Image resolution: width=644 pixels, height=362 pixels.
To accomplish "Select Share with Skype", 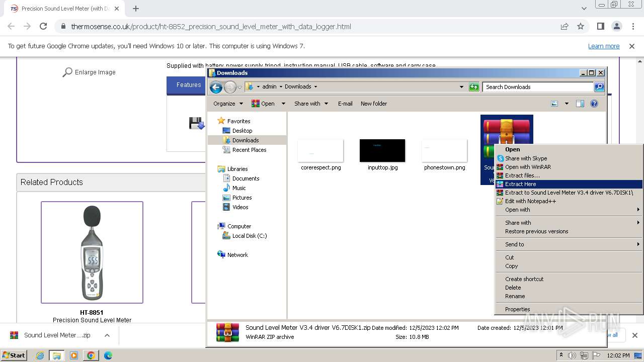I will (569, 158).
